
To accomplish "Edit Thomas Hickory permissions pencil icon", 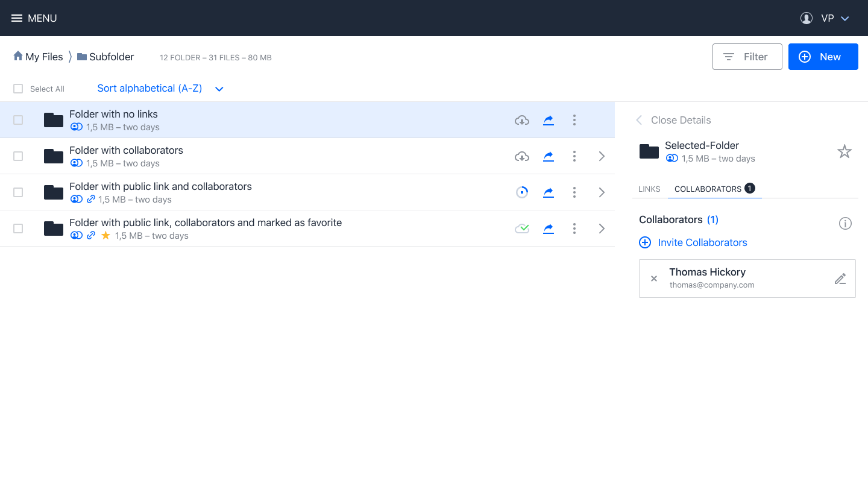I will [840, 279].
